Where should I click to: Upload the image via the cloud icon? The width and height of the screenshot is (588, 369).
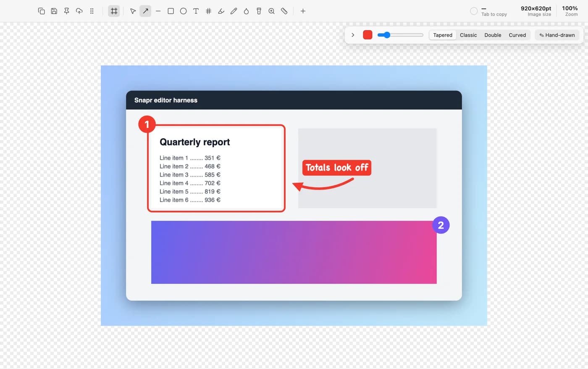point(79,11)
